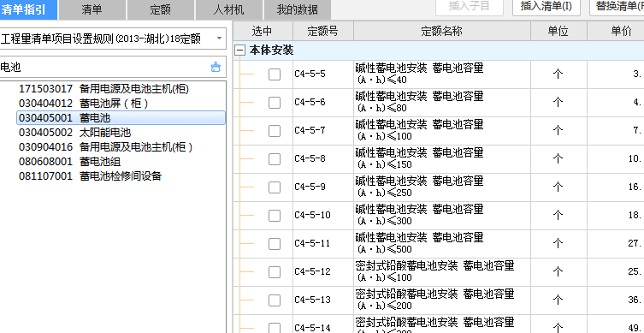
Task: Check the box for C4-5-11
Action: pyautogui.click(x=275, y=244)
